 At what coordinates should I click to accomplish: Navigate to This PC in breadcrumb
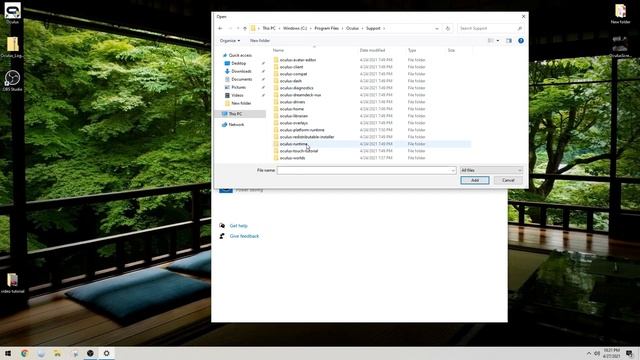coord(269,28)
